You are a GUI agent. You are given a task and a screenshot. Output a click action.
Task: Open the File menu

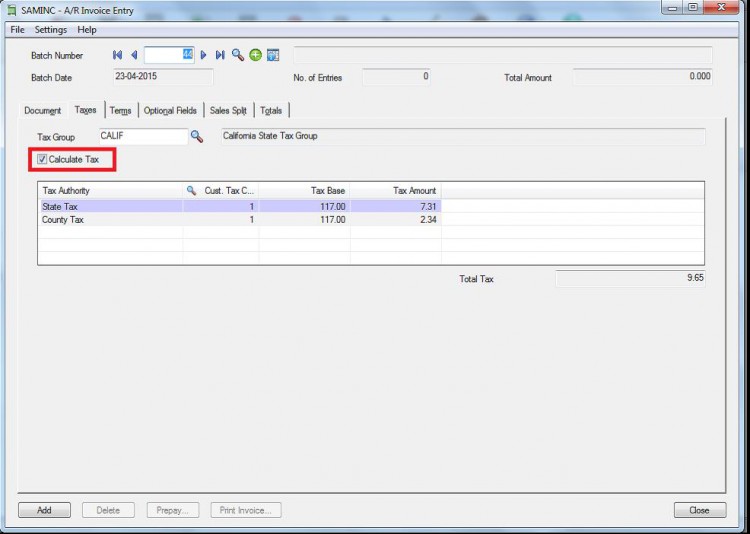(x=17, y=30)
